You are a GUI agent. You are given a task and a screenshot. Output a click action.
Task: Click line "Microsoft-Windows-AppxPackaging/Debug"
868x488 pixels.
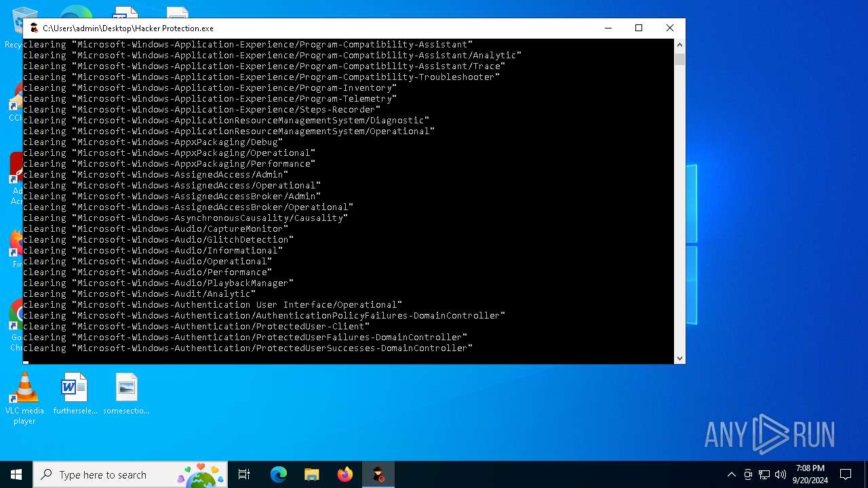[x=153, y=142]
